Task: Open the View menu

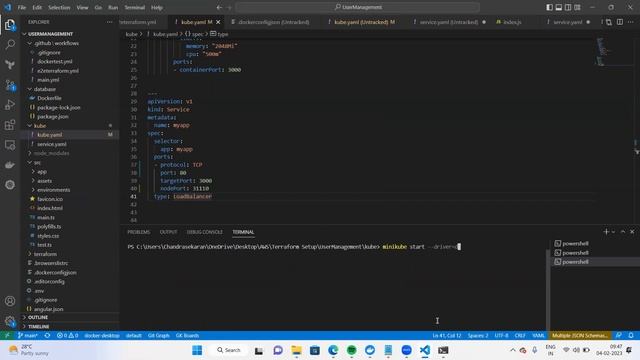Action: pyautogui.click(x=82, y=7)
